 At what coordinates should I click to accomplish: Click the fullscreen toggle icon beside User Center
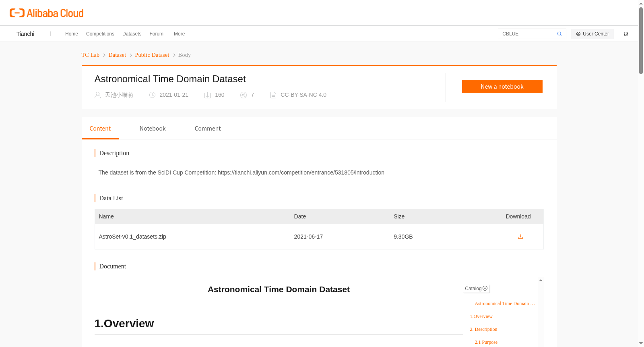(626, 34)
